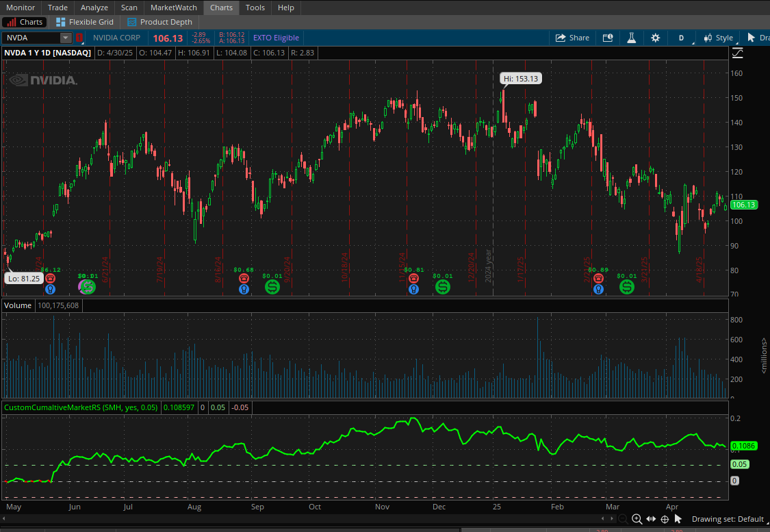This screenshot has width=770, height=532.
Task: Open the Share chart button
Action: point(572,38)
